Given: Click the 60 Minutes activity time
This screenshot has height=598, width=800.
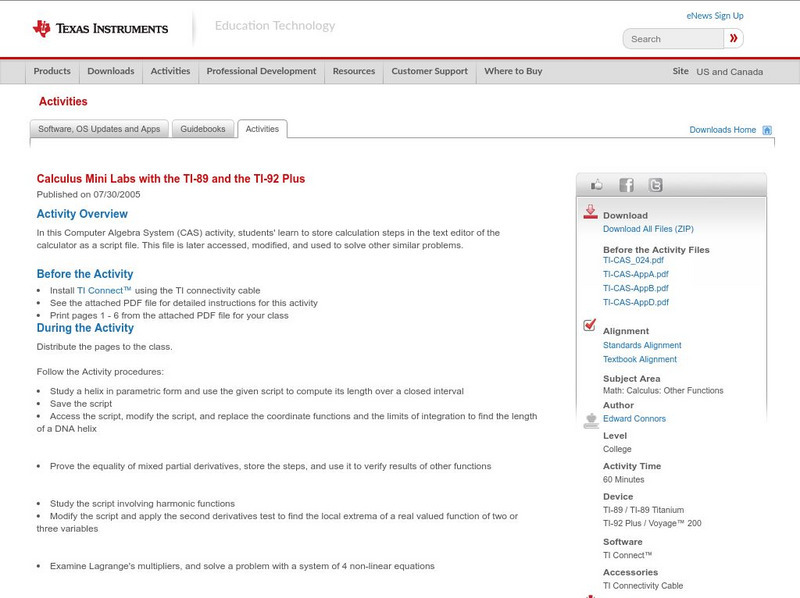Looking at the screenshot, I should point(623,480).
